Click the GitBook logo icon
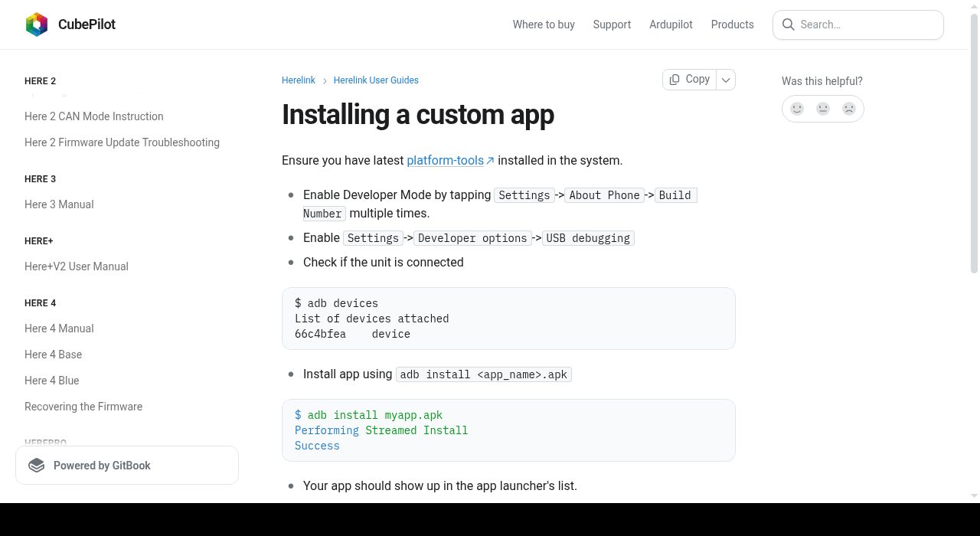980x536 pixels. (x=37, y=466)
